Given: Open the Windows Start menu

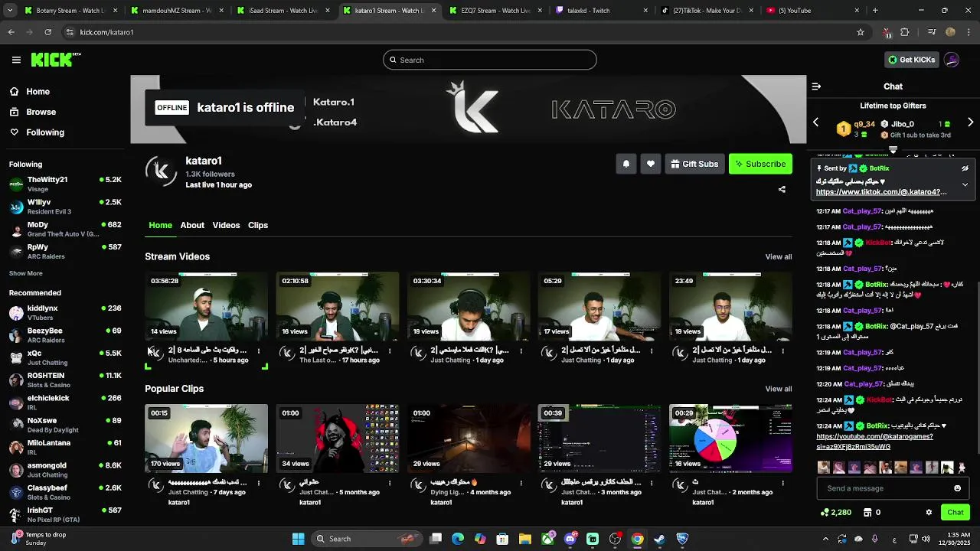Looking at the screenshot, I should 298,539.
